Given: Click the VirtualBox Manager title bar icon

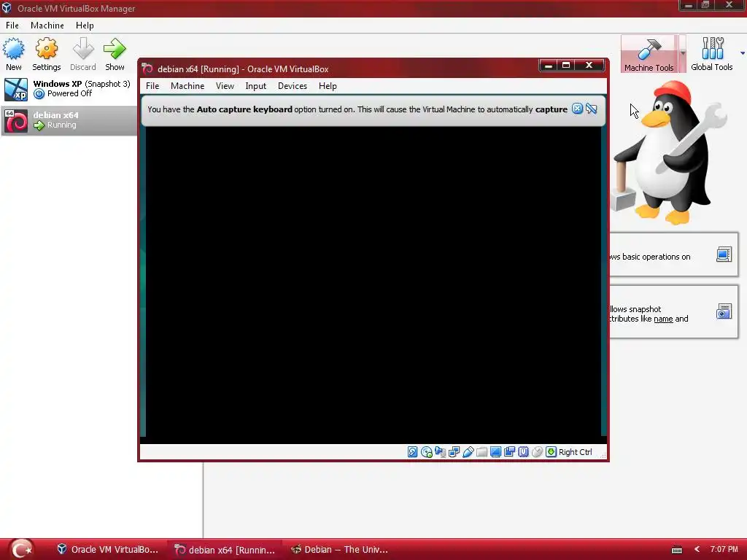Looking at the screenshot, I should [7, 8].
